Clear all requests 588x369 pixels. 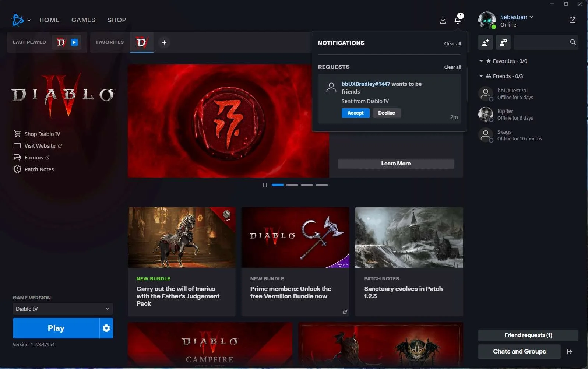click(x=453, y=67)
